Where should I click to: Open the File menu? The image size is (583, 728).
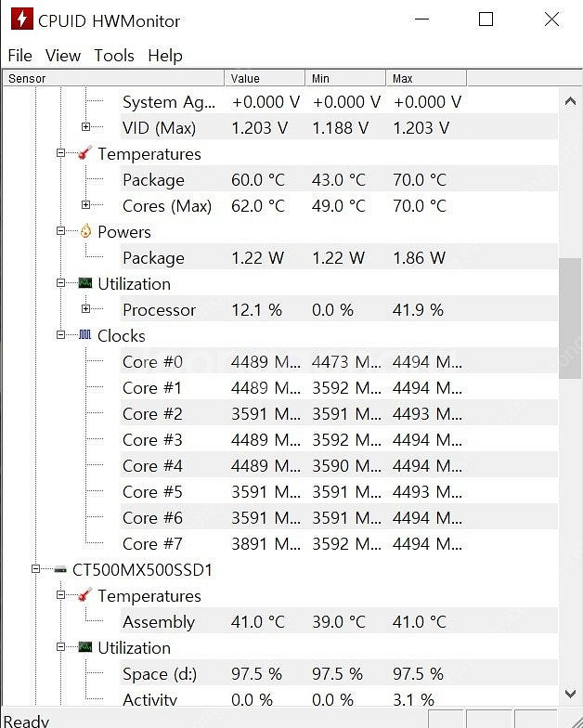click(x=20, y=56)
